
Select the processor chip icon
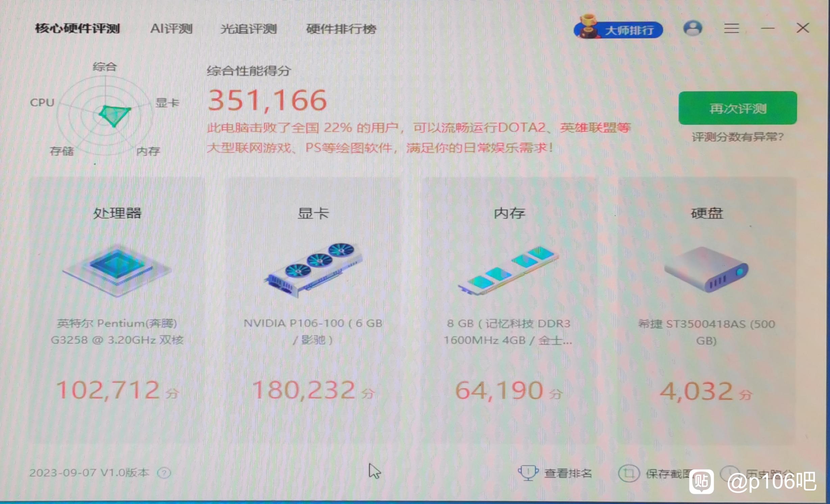pos(117,270)
